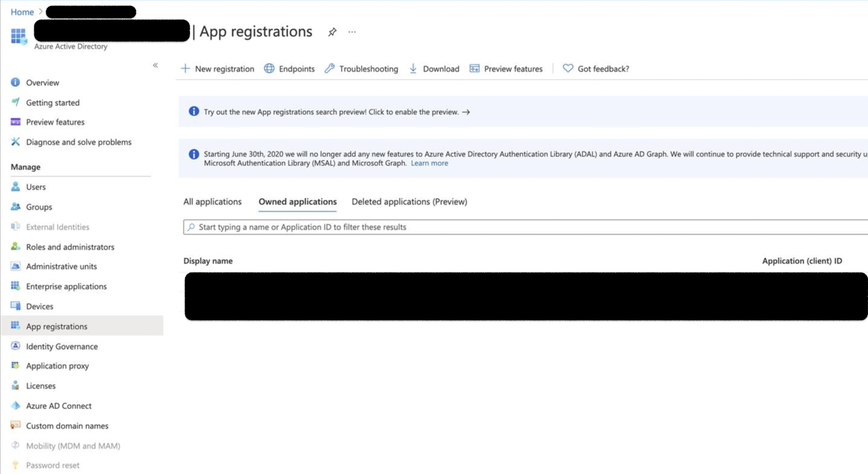
Task: Click the Custom domain names icon
Action: click(15, 425)
